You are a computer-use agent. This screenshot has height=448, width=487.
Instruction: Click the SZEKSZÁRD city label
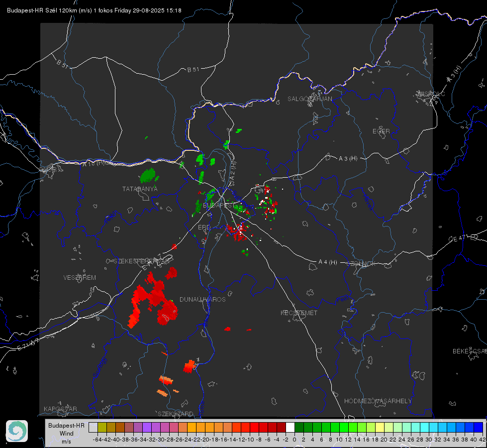[176, 414]
